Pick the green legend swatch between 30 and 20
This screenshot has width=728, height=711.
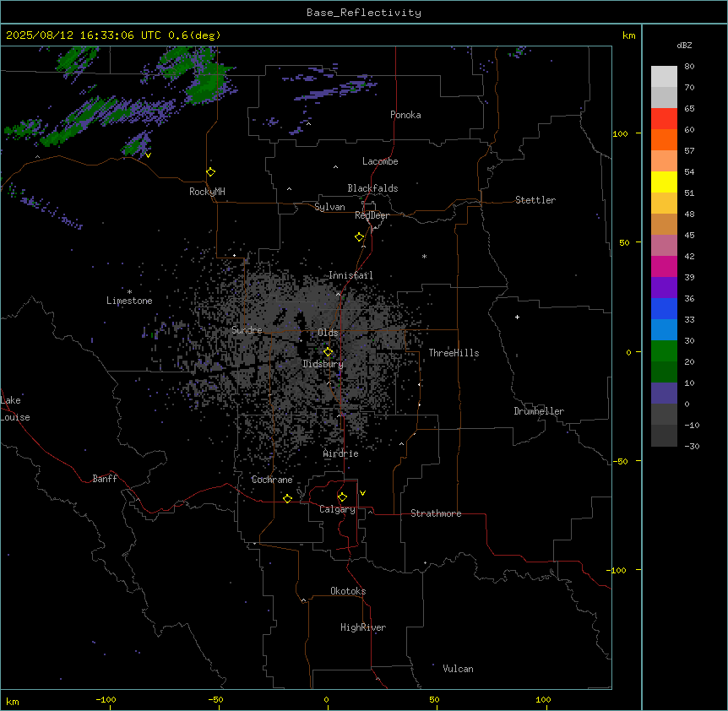[x=664, y=351]
